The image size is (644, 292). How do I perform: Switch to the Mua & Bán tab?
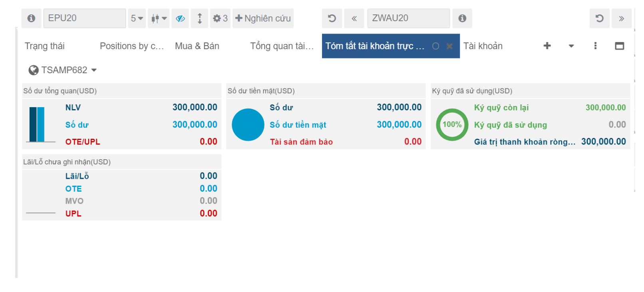[x=197, y=46]
